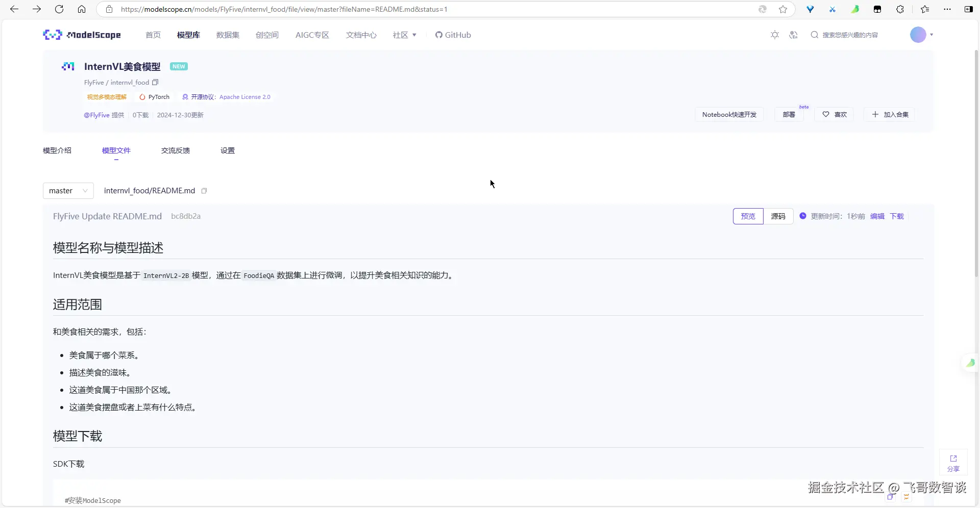Focus the site search input field
The image size is (980, 508).
pyautogui.click(x=850, y=35)
